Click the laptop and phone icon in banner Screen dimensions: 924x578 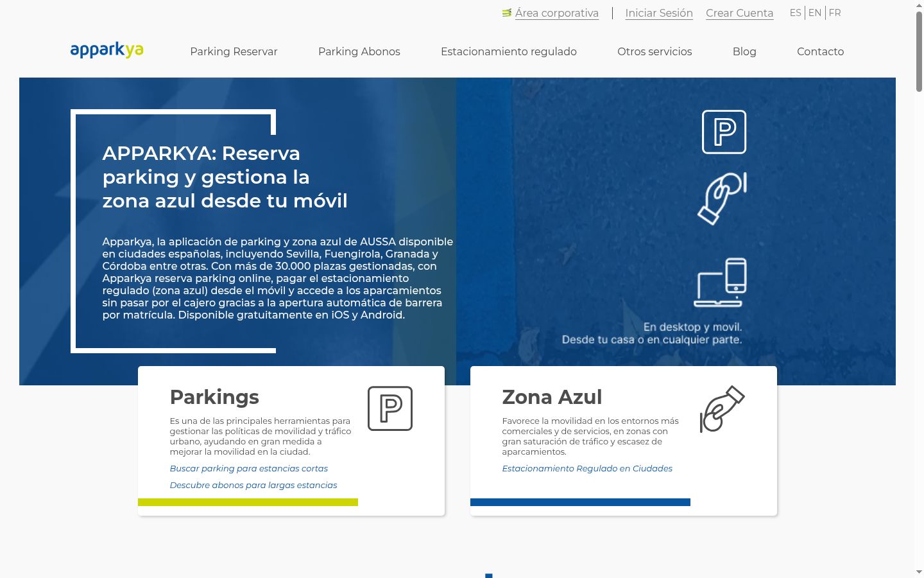pyautogui.click(x=721, y=283)
